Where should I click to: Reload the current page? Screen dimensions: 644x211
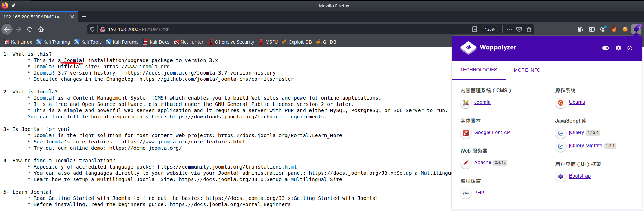click(30, 29)
